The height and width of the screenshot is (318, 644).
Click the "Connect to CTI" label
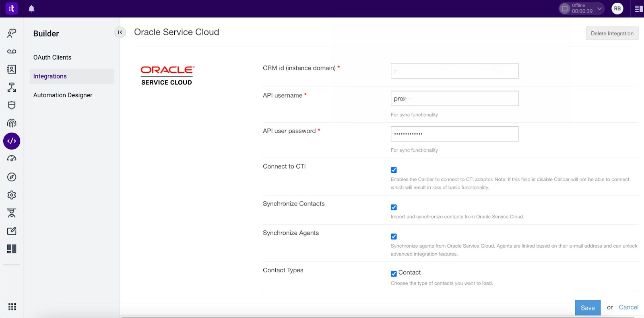point(284,166)
